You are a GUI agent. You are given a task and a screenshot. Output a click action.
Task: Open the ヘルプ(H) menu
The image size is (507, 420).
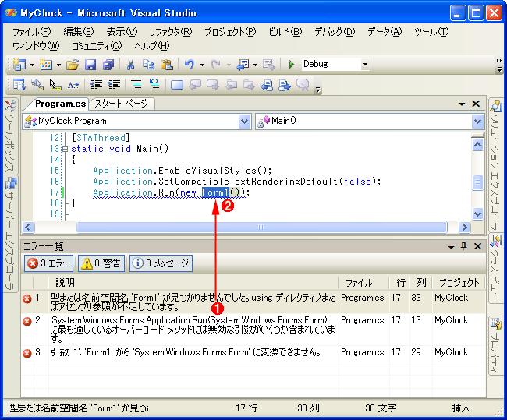click(x=152, y=46)
